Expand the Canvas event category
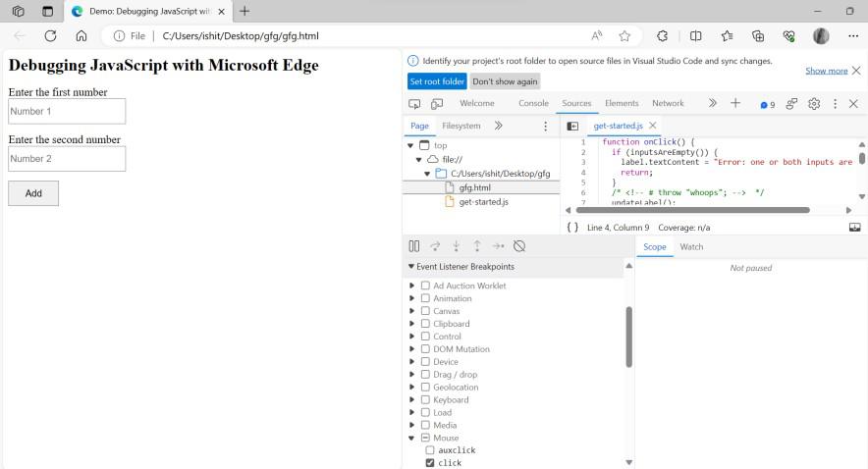 tap(412, 311)
